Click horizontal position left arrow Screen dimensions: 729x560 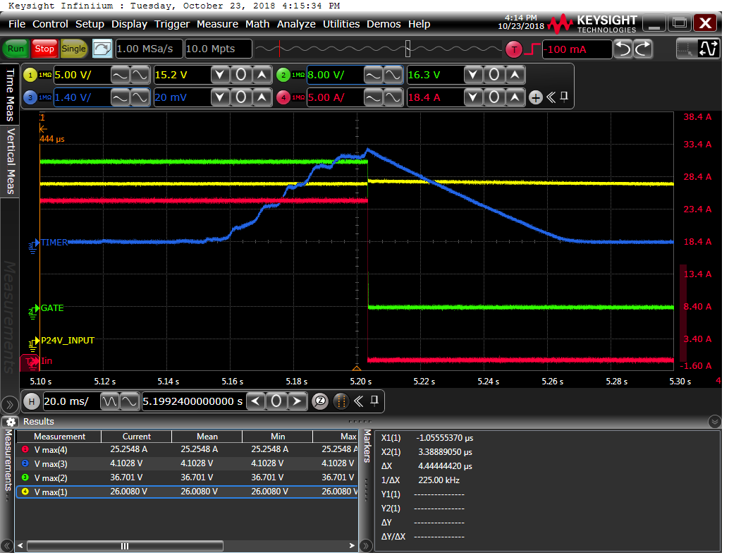click(x=255, y=401)
